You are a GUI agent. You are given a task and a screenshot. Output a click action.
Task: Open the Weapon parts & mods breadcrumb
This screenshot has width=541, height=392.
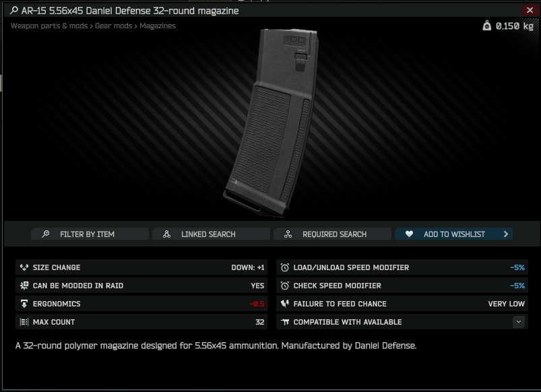pos(49,26)
